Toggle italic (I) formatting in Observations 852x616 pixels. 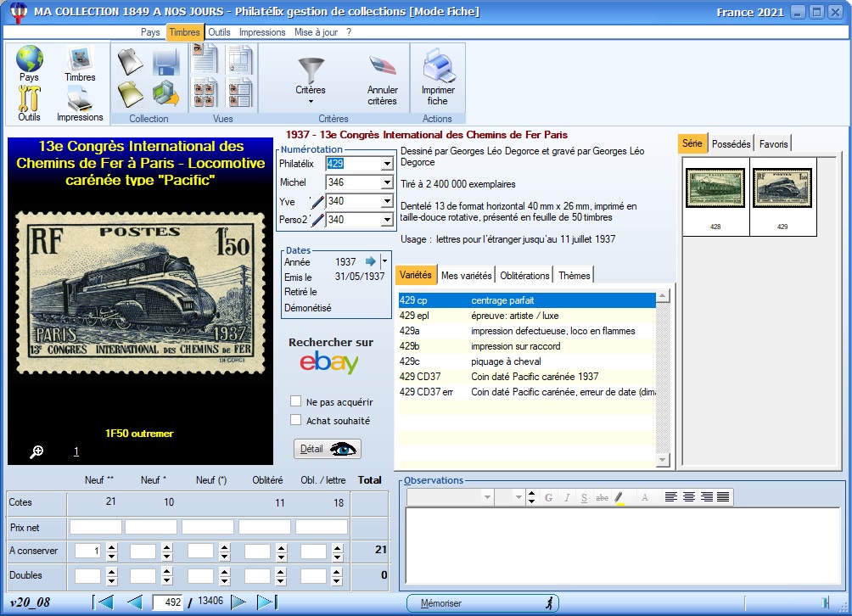point(567,497)
